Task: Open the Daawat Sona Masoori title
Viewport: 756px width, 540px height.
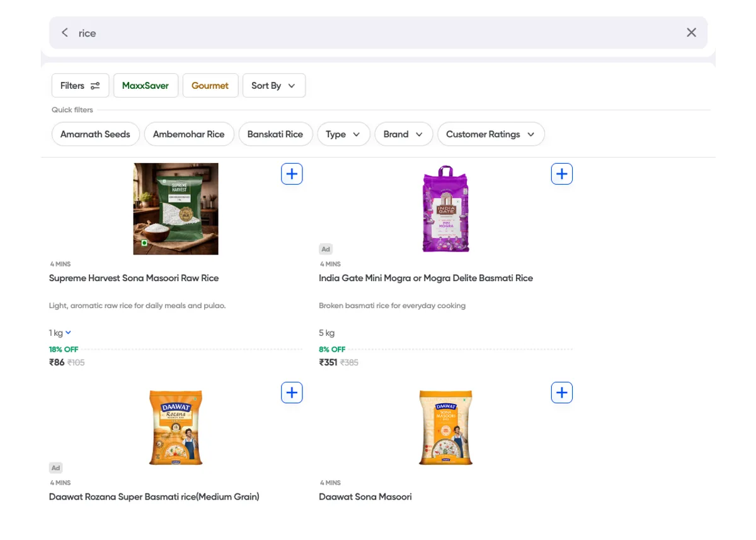Action: [365, 497]
